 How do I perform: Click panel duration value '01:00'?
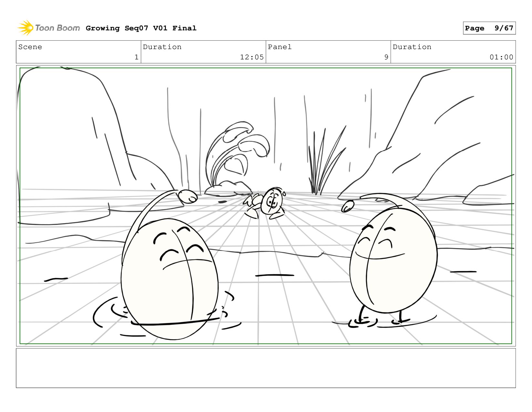501,57
